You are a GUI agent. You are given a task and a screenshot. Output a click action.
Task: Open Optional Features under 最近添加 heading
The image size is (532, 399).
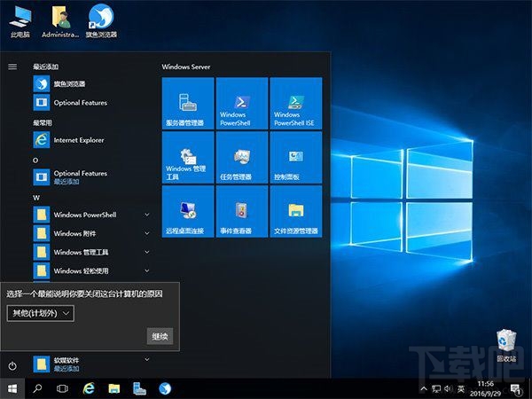[x=91, y=103]
